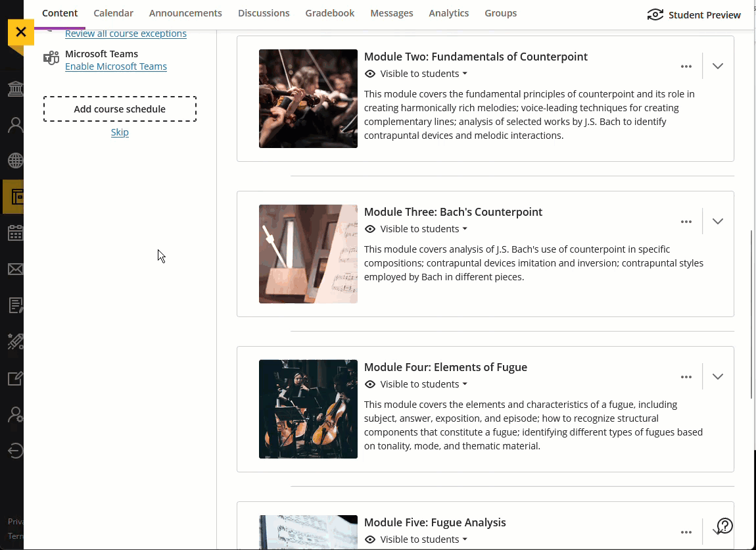Screen dimensions: 756x550
Task: Open the Module Two: Fundamentals of Counterpoint title
Action: pyautogui.click(x=475, y=57)
